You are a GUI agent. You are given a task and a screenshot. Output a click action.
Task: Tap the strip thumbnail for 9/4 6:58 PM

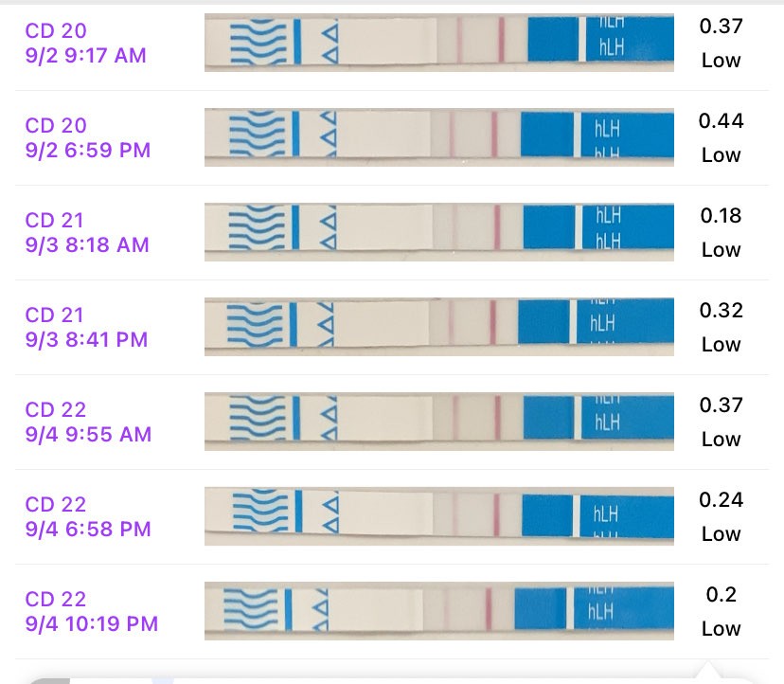(x=438, y=516)
